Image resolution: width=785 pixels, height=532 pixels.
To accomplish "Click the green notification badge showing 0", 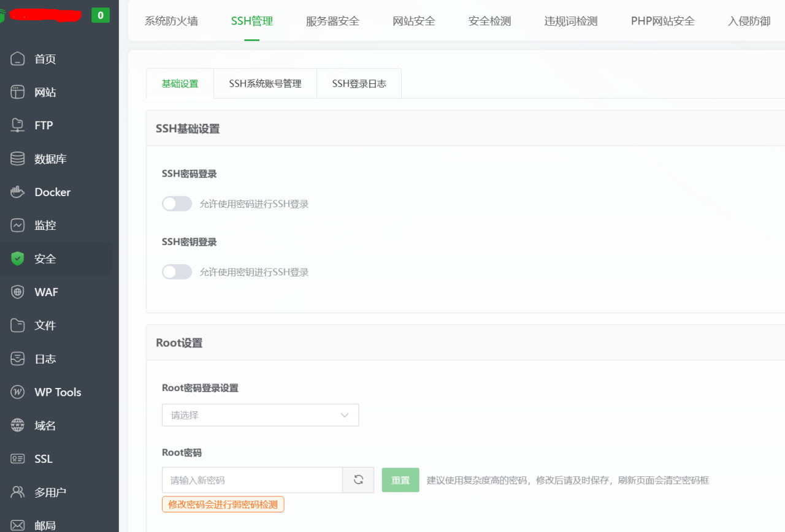I will [x=101, y=15].
